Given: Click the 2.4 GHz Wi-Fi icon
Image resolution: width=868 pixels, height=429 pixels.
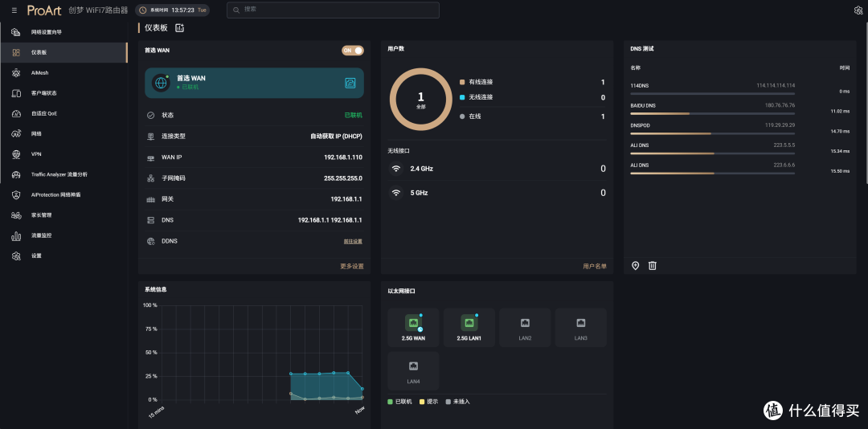Looking at the screenshot, I should 395,168.
